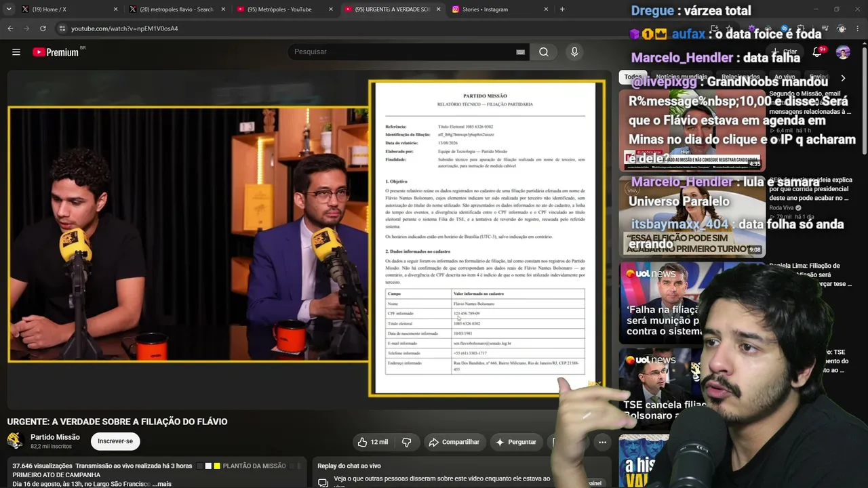
Task: Show more category chips with the arrow
Action: click(x=843, y=78)
